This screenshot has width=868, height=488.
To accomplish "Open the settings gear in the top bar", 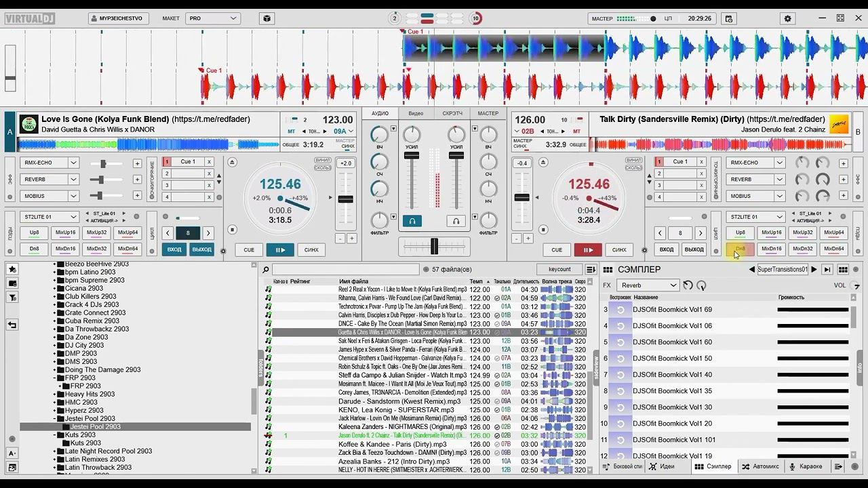I will click(x=787, y=18).
